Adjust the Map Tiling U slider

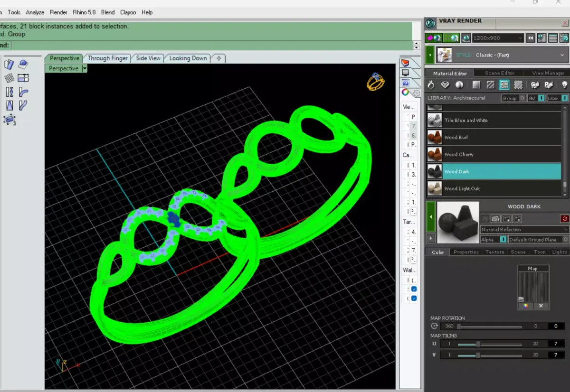(x=489, y=344)
